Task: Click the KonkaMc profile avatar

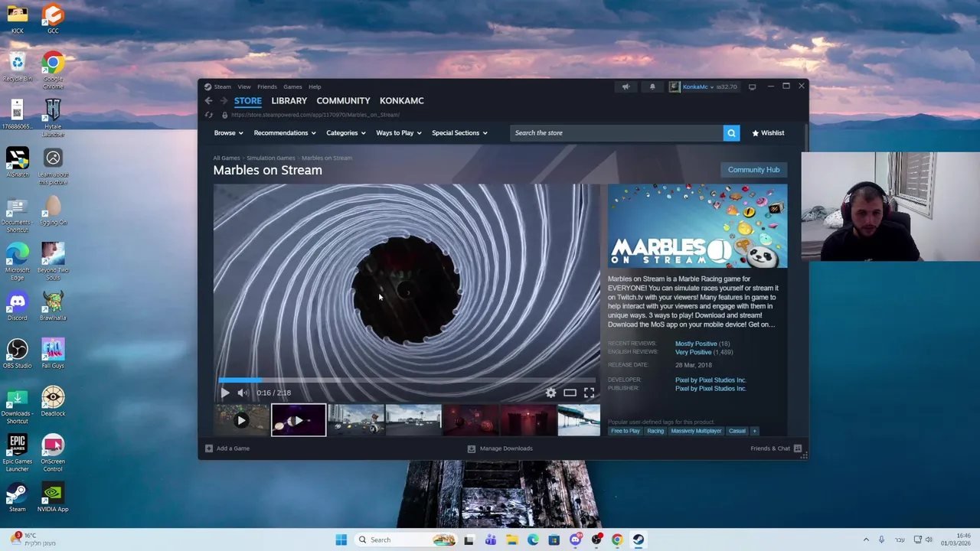Action: click(675, 86)
